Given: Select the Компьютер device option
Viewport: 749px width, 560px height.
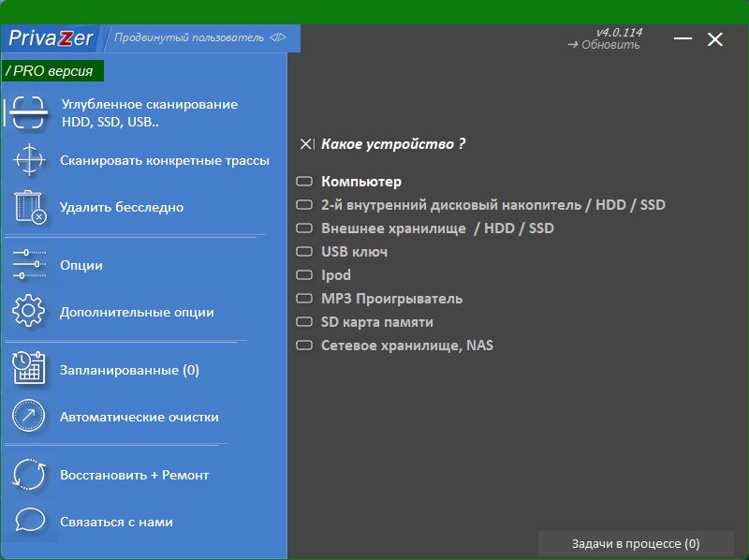Looking at the screenshot, I should [x=360, y=182].
